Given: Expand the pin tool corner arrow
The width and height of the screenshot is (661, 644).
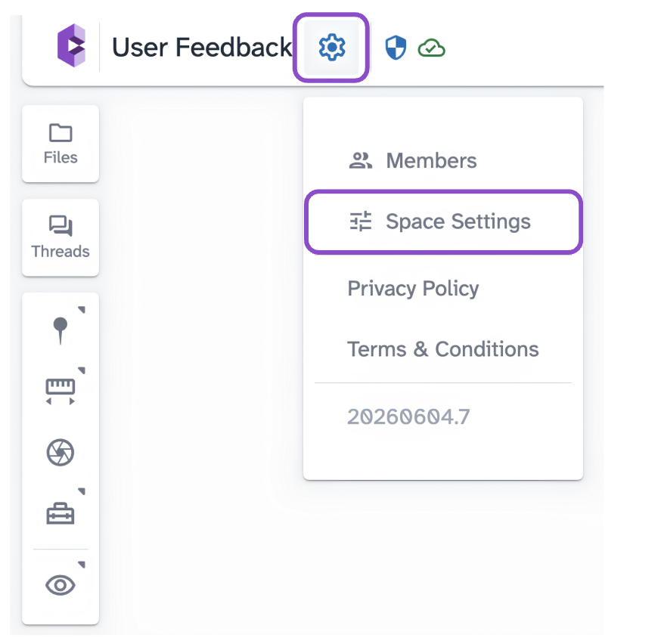Looking at the screenshot, I should 82,310.
